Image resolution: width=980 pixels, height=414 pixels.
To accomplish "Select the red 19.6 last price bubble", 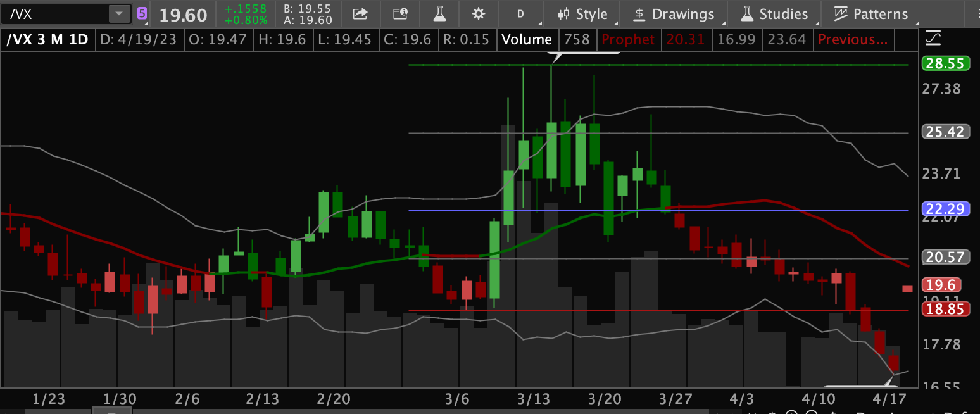I will tap(941, 285).
